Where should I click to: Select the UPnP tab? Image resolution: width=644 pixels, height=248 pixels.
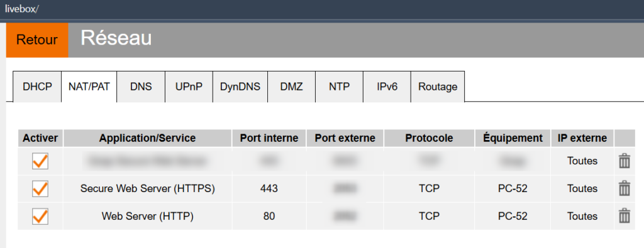pyautogui.click(x=189, y=87)
